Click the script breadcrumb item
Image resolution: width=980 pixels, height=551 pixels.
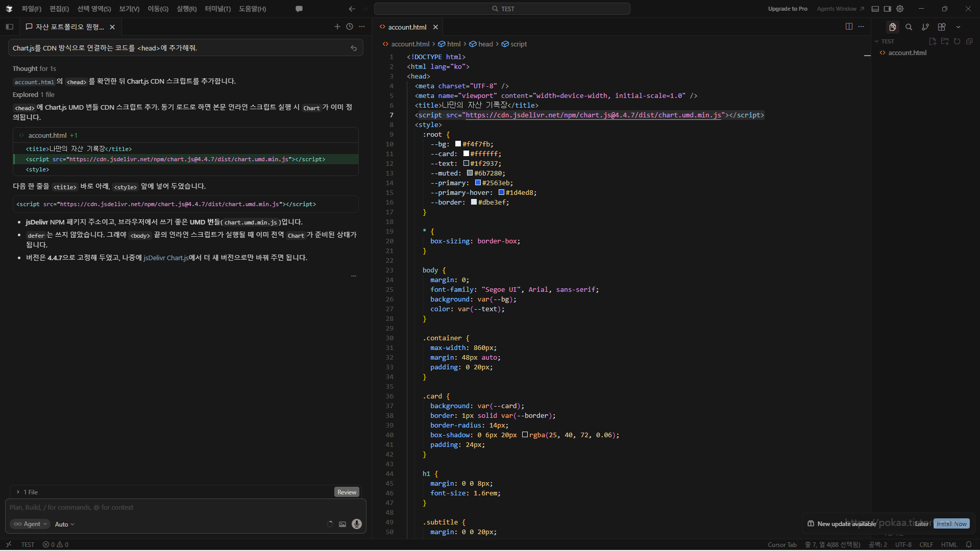514,44
